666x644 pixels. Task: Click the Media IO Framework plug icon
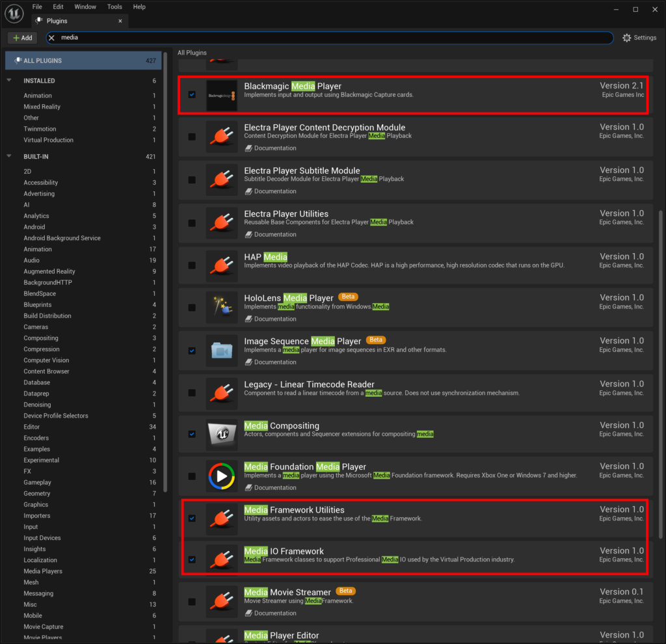[222, 559]
